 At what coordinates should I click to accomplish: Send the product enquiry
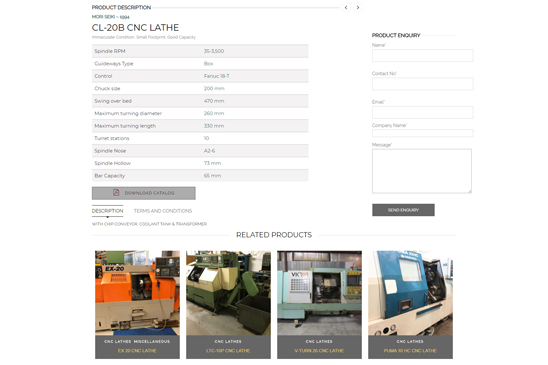[403, 210]
